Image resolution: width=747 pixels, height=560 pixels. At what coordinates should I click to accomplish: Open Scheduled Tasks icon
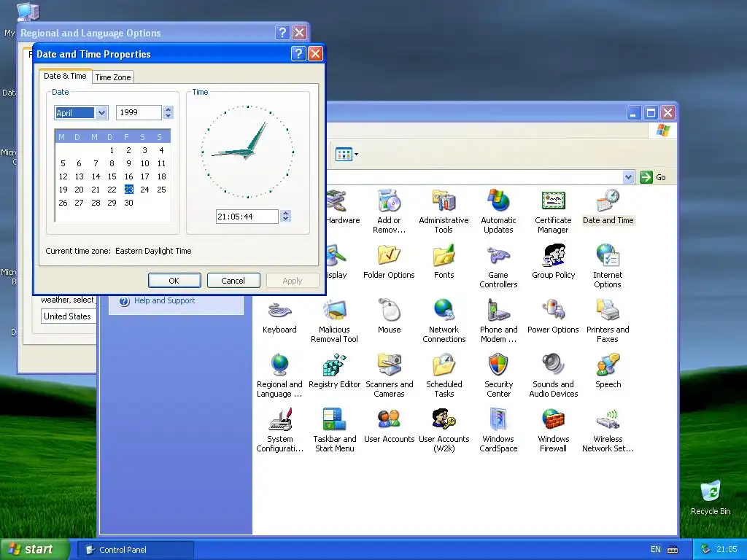point(444,376)
